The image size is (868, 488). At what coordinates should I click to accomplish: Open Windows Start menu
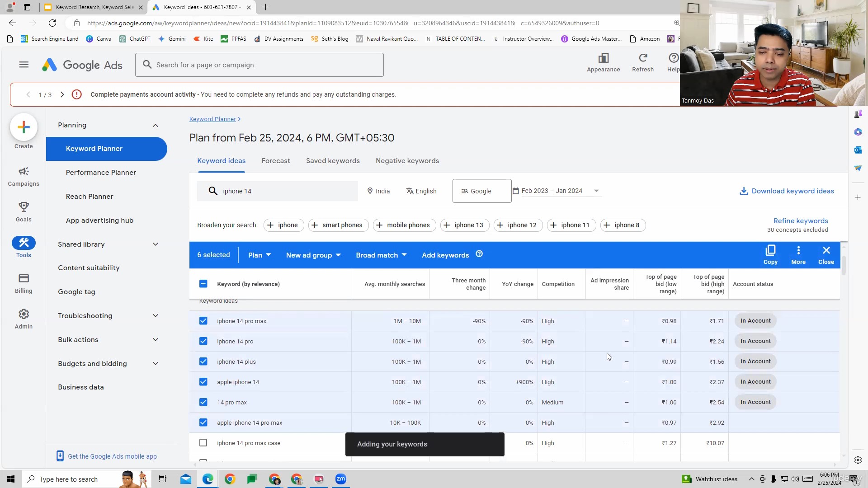pyautogui.click(x=11, y=479)
